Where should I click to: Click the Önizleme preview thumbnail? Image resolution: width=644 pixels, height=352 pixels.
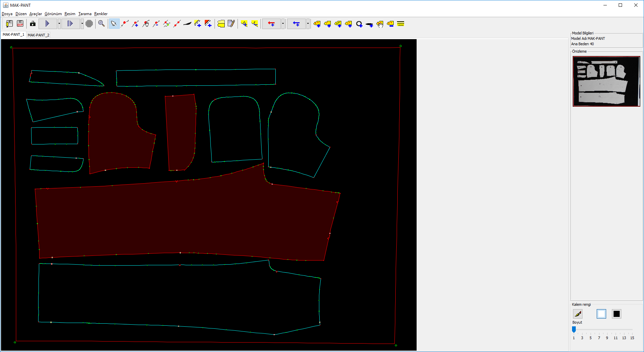click(x=606, y=81)
